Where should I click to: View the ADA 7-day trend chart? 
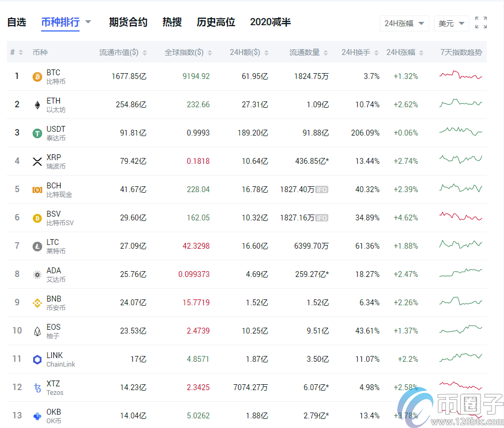click(x=461, y=273)
